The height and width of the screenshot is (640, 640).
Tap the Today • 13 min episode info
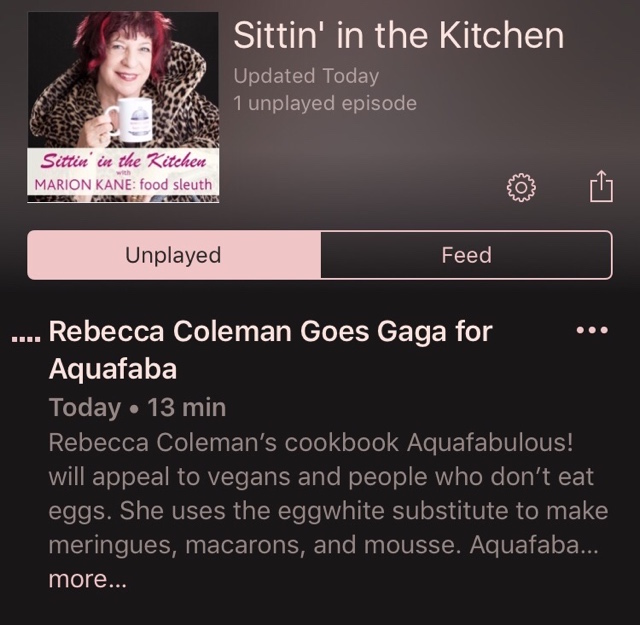[x=137, y=407]
